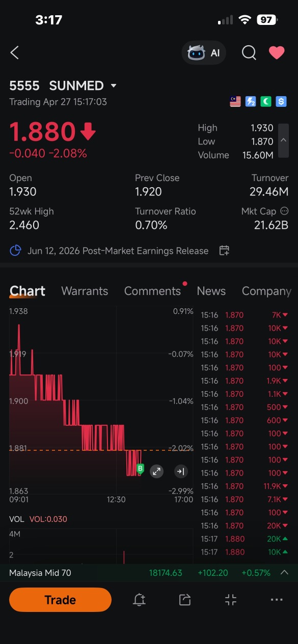Select the 15:16 trade with 7K volume
Screen dimensions: 298x644
pos(245,315)
